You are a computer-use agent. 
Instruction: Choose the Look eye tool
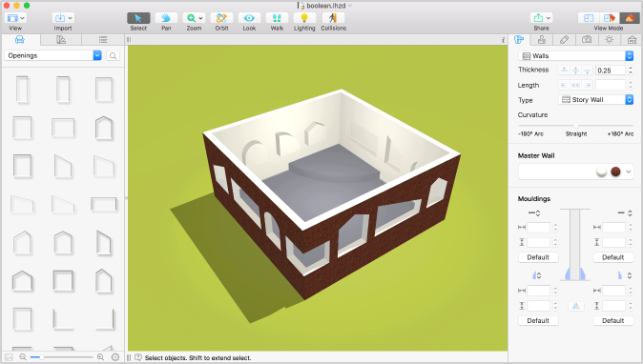(249, 18)
